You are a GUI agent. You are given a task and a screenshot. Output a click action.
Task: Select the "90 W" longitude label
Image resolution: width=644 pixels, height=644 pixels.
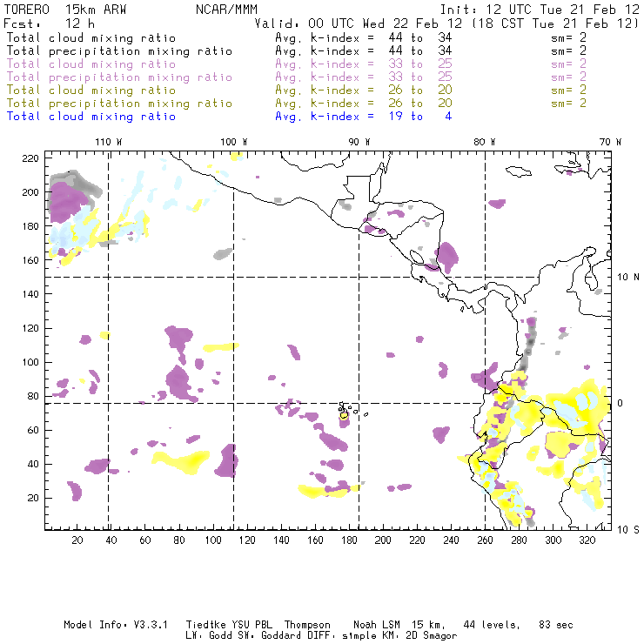pyautogui.click(x=359, y=142)
